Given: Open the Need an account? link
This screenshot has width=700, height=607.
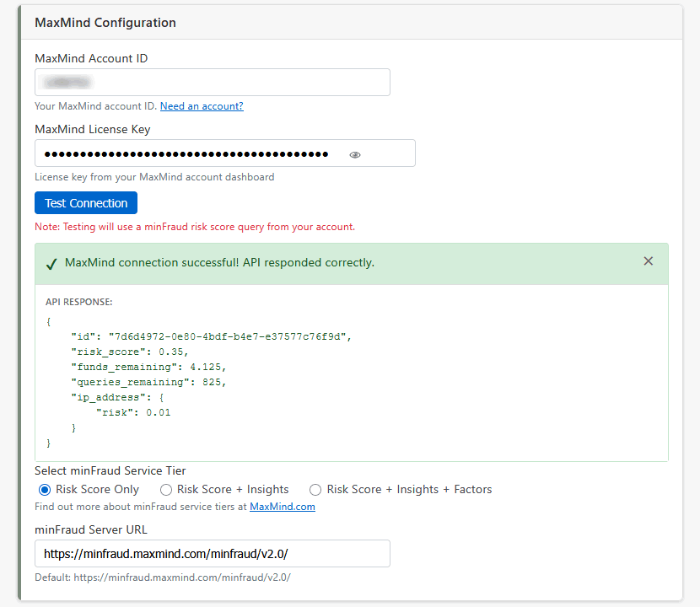Looking at the screenshot, I should (x=202, y=106).
